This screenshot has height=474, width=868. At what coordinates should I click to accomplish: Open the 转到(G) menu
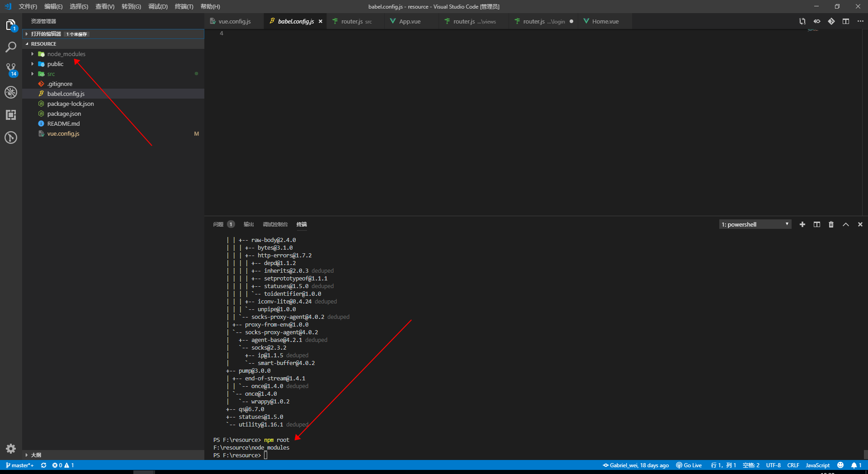[x=131, y=6]
